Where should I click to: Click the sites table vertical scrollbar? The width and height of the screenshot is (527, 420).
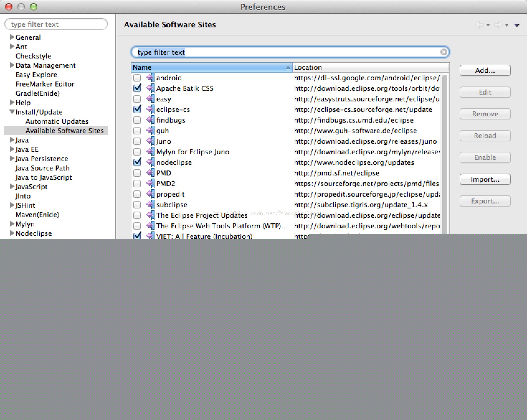coord(445,154)
